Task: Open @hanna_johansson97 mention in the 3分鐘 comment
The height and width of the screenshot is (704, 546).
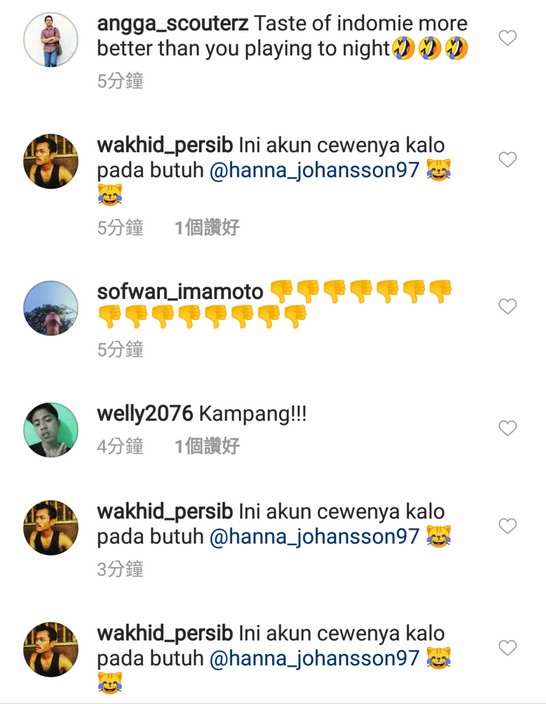Action: pos(314,537)
